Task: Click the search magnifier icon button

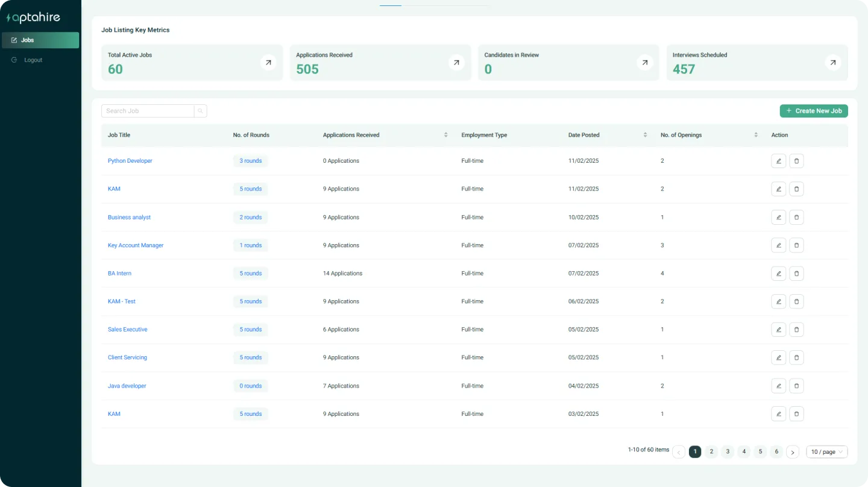Action: 200,111
